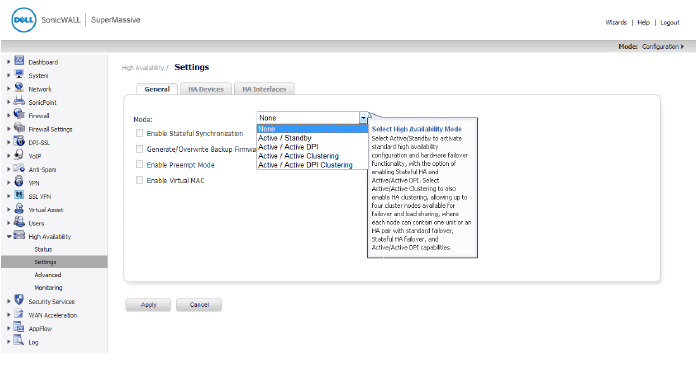The image size is (700, 367).
Task: Click the Virtual Assist icon
Action: 19,209
